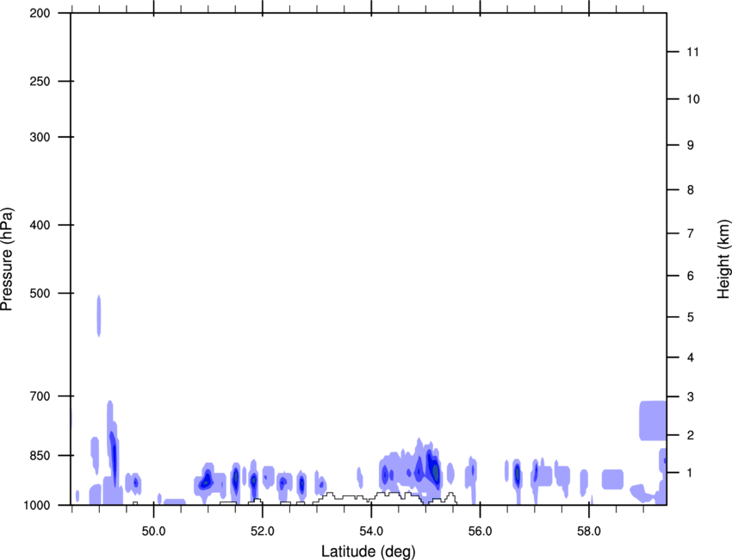732x560 pixels.
Task: Pick the 9 km height label
Action: click(x=690, y=146)
